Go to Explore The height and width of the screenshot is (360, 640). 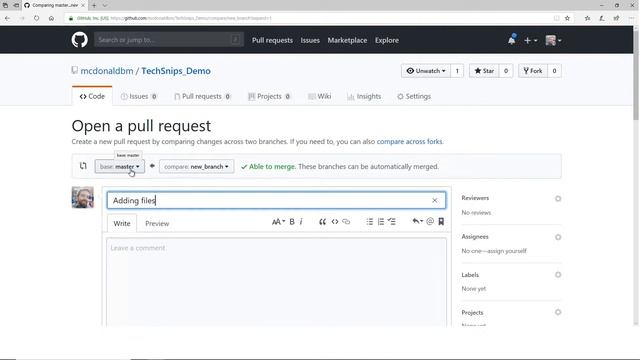[x=387, y=40]
